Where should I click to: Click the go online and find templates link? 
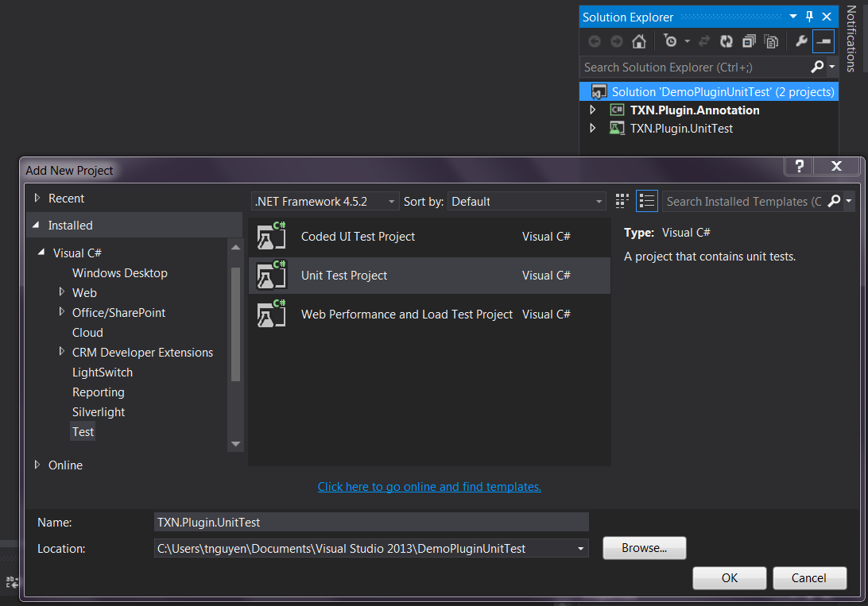pos(429,487)
